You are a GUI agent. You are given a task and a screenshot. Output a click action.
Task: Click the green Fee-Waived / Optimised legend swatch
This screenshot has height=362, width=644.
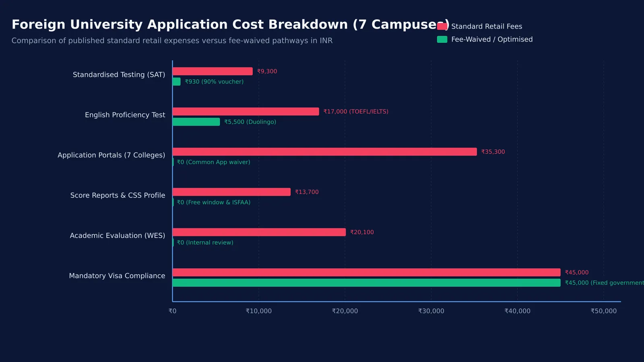[x=442, y=39]
